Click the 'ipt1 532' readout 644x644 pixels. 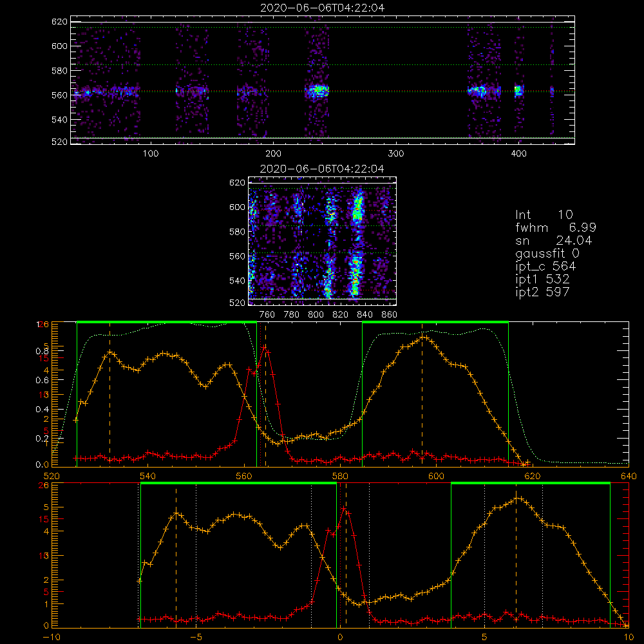click(542, 279)
